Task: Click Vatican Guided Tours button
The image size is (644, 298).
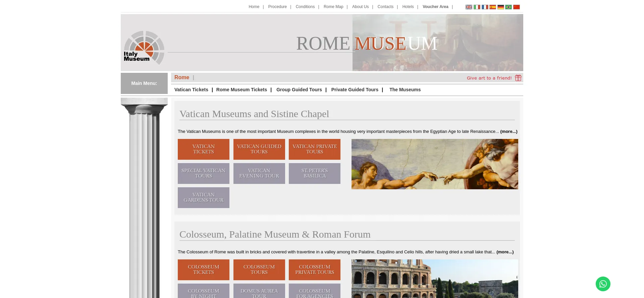Action: click(x=259, y=149)
